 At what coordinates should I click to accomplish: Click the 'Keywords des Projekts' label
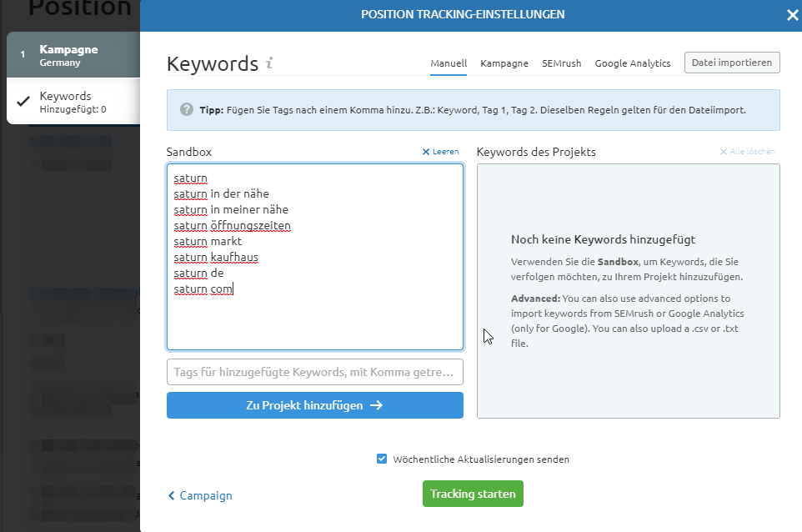(x=536, y=152)
